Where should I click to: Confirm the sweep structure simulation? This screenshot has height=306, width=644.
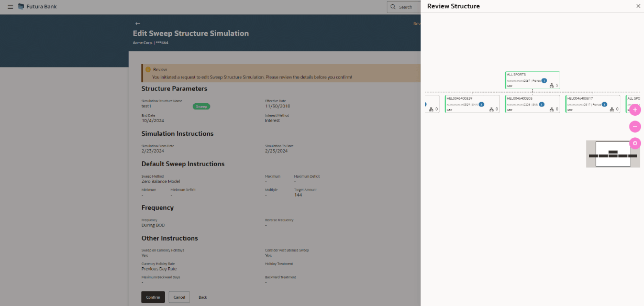coord(153,297)
